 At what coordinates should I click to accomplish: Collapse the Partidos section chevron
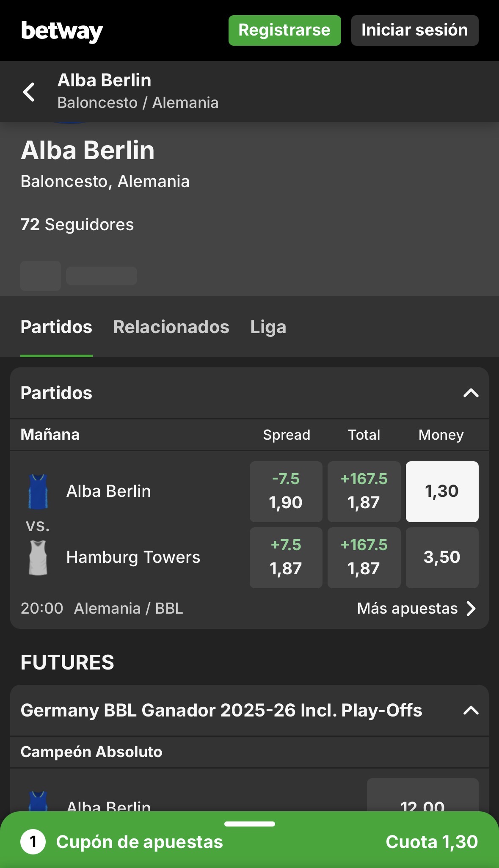click(471, 393)
